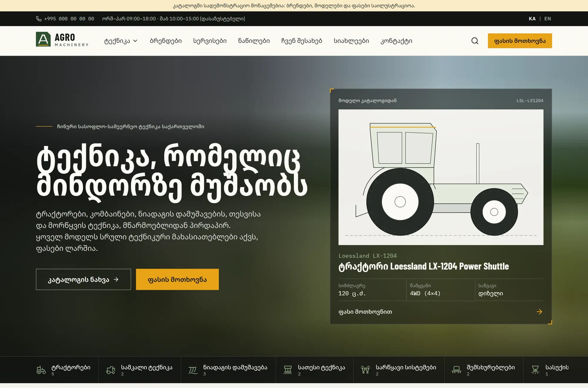Click the სარწყავი სისტემები irrigation icon

pos(365,370)
